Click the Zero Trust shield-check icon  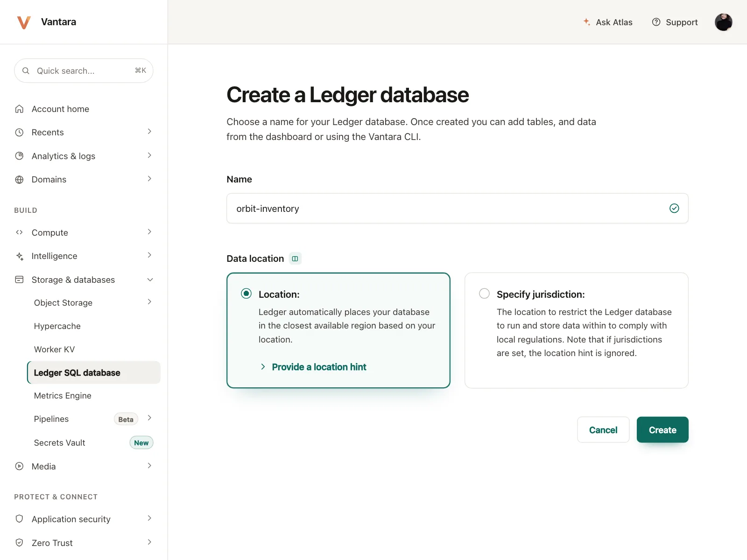pos(19,543)
